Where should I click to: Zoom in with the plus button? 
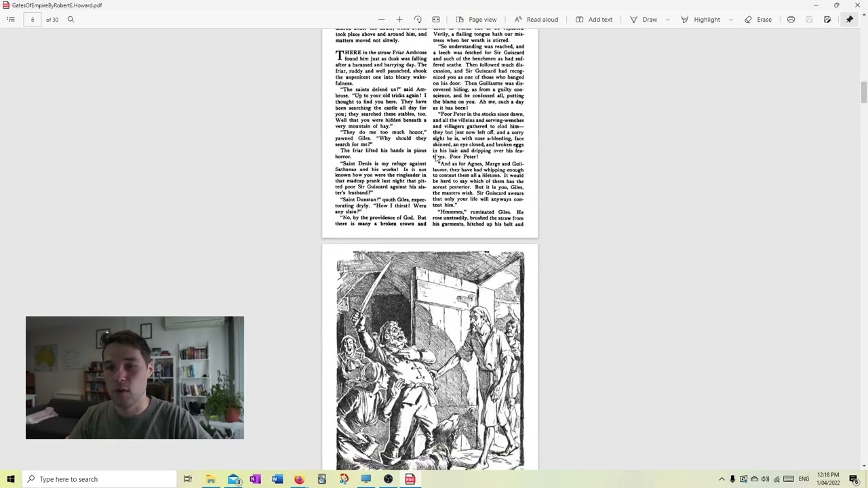coord(399,19)
